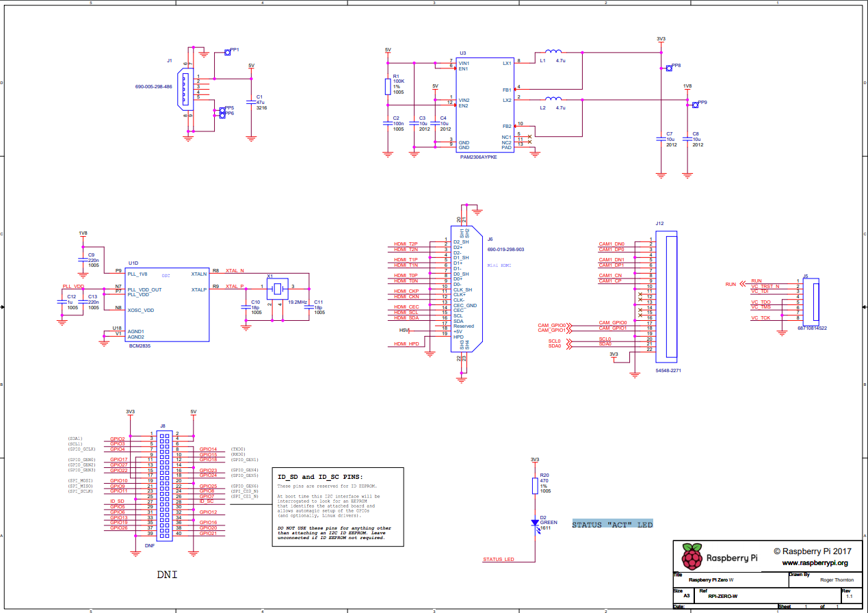Click resistor R20 470 symbol
The height and width of the screenshot is (613, 868).
tap(535, 486)
